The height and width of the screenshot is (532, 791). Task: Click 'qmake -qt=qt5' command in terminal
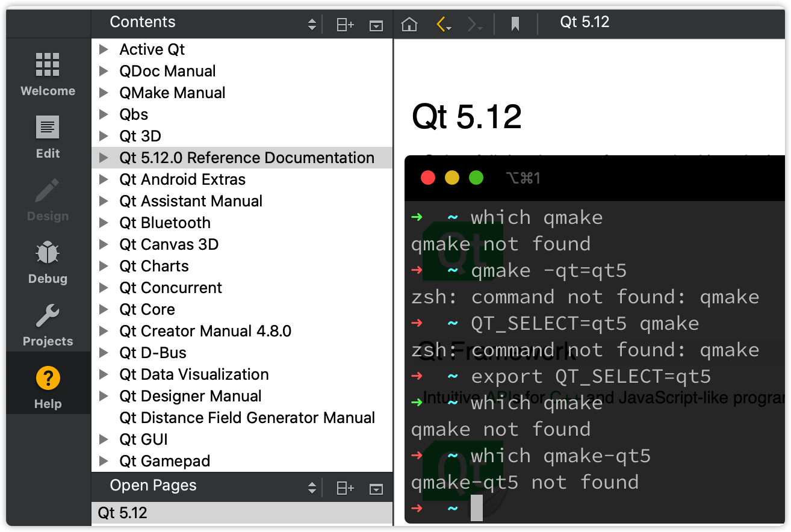[x=548, y=271]
